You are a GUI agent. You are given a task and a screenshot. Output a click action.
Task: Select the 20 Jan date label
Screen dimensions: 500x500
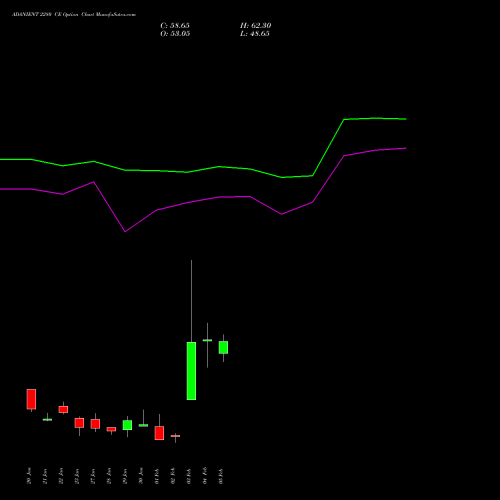(29, 476)
